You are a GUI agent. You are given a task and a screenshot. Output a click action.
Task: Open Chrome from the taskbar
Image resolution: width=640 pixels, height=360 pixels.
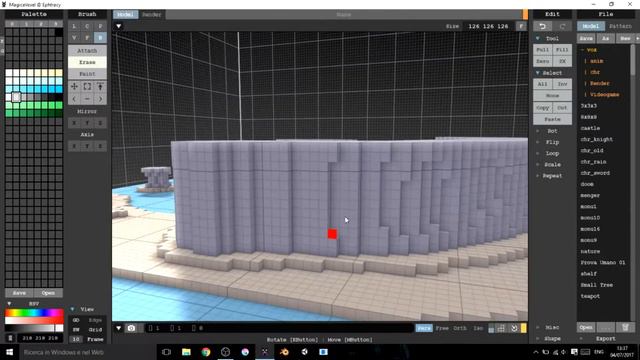[206, 352]
